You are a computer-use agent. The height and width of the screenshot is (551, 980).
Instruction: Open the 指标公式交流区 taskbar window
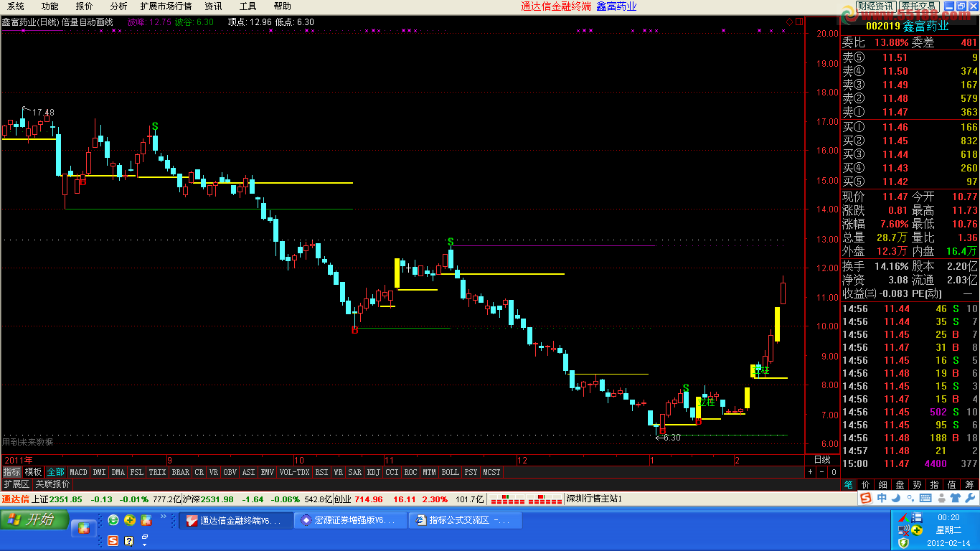[465, 520]
